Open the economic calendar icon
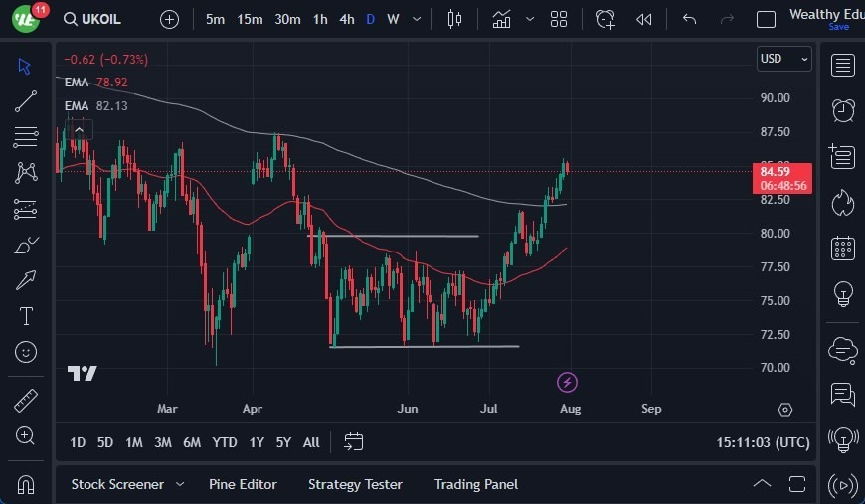Screen dimensions: 865x504 coord(843,248)
